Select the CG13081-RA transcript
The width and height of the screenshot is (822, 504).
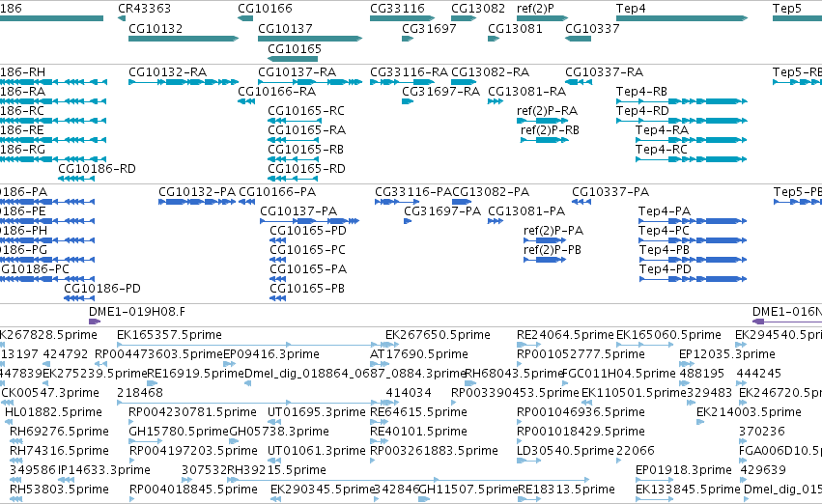496,101
